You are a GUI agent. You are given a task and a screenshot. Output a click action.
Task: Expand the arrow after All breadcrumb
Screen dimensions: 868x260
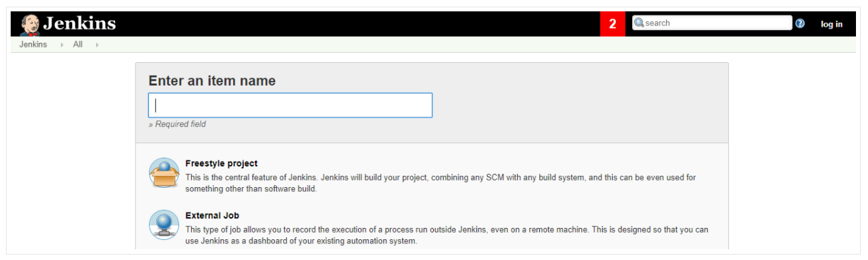[97, 45]
